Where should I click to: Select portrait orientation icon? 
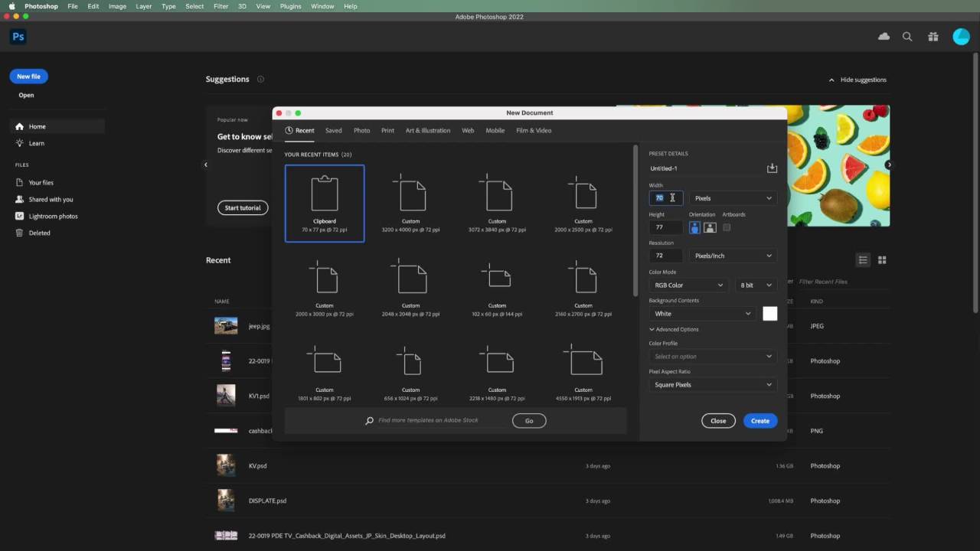coord(694,227)
